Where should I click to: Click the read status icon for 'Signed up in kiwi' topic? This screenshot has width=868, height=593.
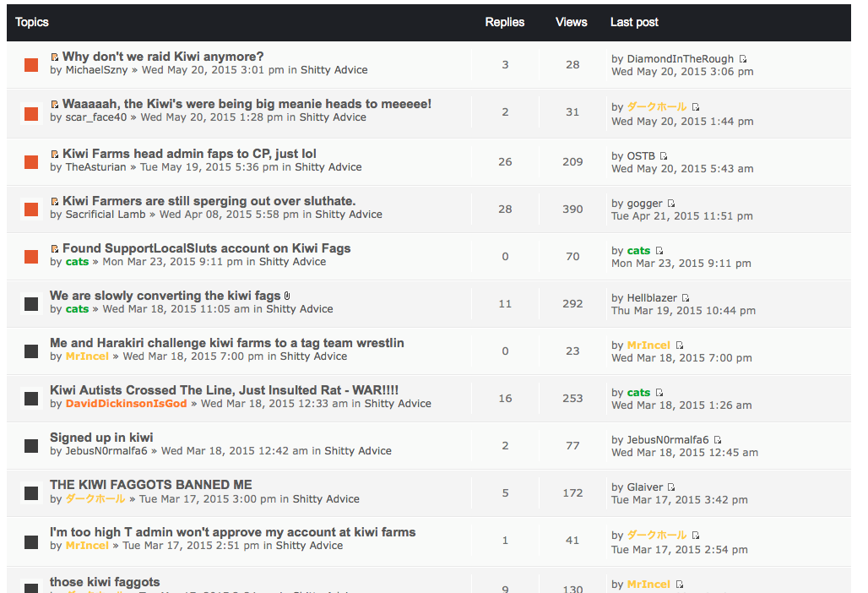point(31,446)
